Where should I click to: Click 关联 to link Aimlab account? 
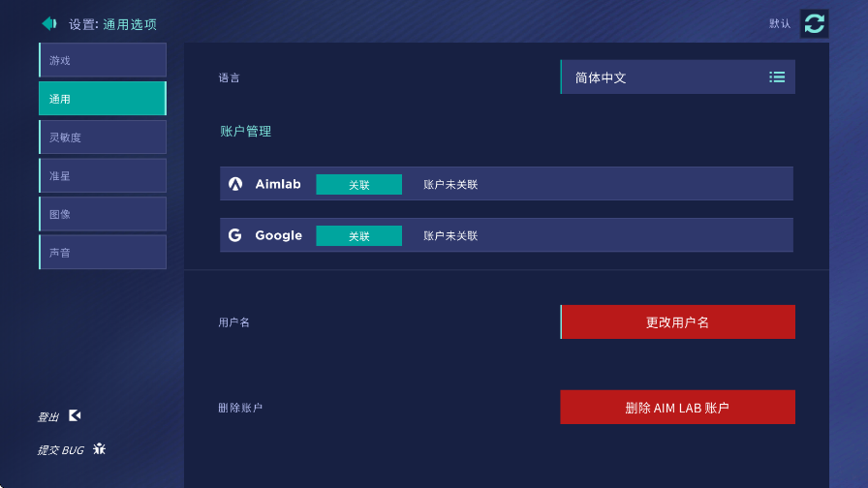358,184
